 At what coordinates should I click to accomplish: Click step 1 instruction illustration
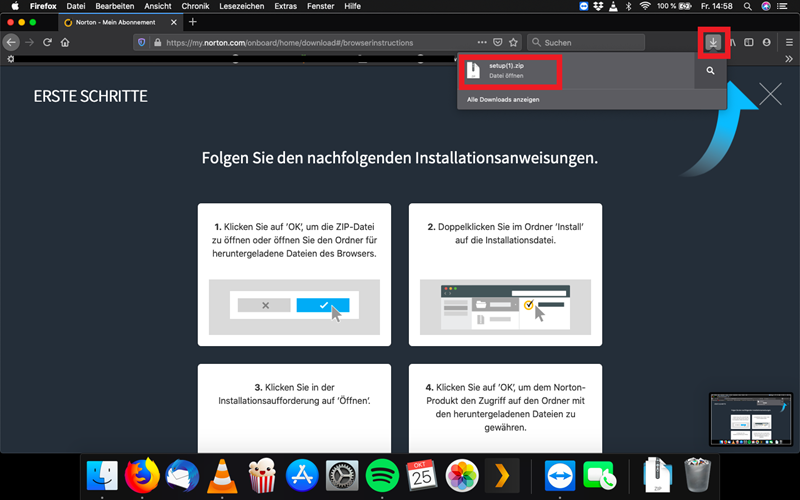(x=294, y=307)
